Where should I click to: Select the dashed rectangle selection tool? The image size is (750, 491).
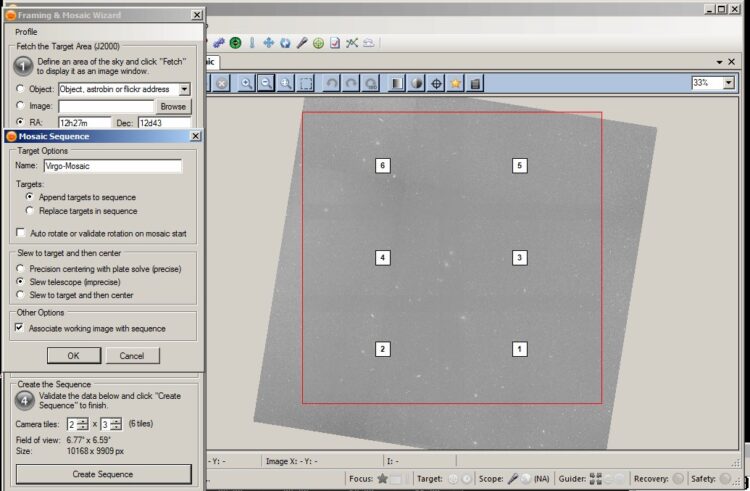[x=306, y=84]
